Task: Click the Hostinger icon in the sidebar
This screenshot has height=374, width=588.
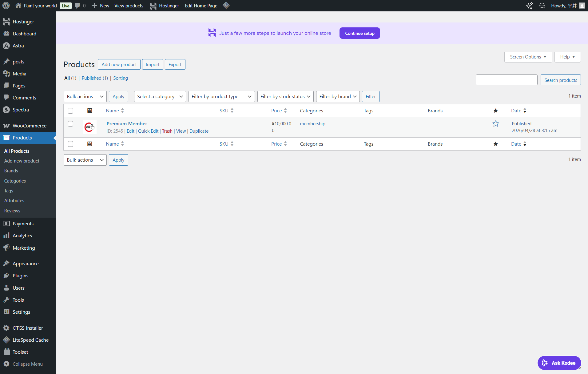Action: click(x=6, y=22)
